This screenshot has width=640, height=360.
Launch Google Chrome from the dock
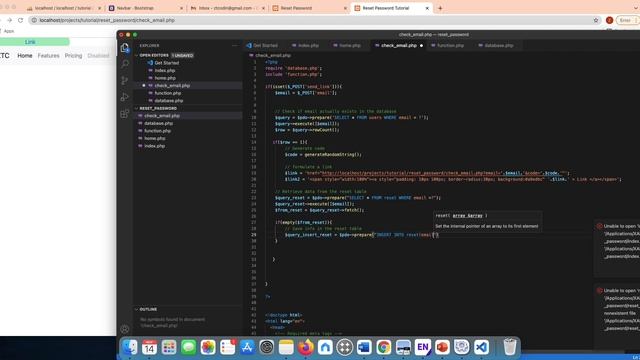(384, 347)
